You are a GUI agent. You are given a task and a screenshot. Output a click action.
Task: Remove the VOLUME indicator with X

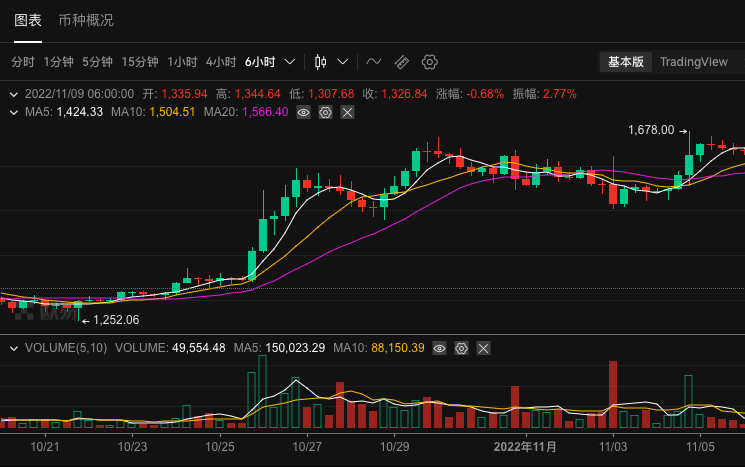coord(483,348)
